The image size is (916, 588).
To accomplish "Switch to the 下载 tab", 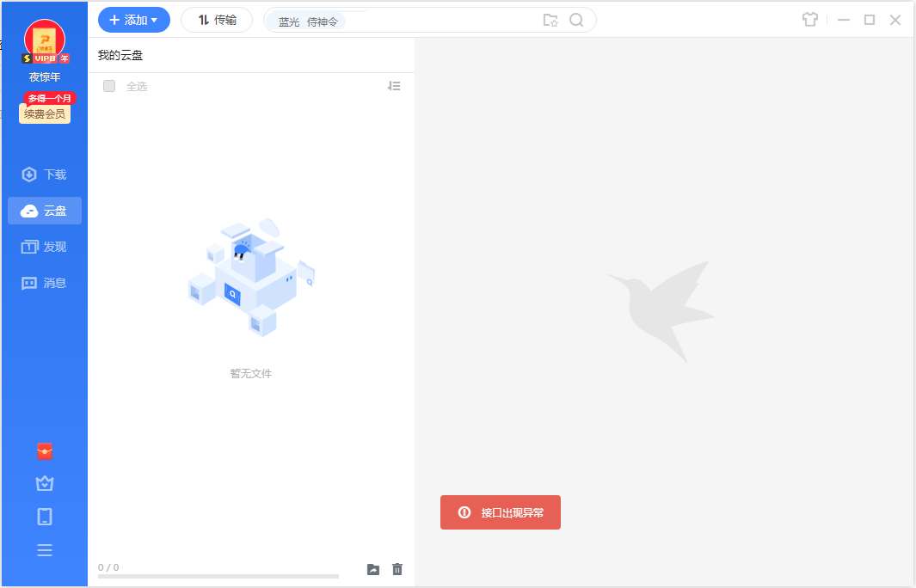I will 45,175.
